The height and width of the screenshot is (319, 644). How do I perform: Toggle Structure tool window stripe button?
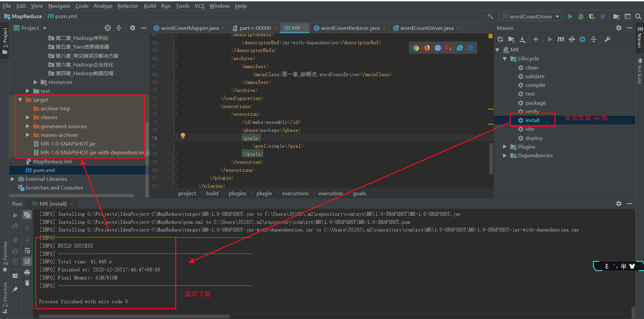(x=5, y=298)
